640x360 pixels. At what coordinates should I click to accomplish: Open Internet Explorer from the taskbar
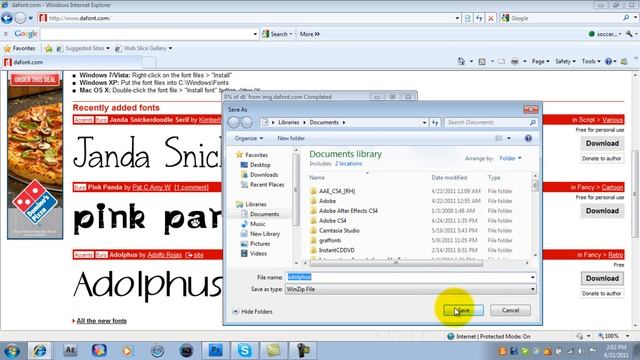(x=40, y=351)
